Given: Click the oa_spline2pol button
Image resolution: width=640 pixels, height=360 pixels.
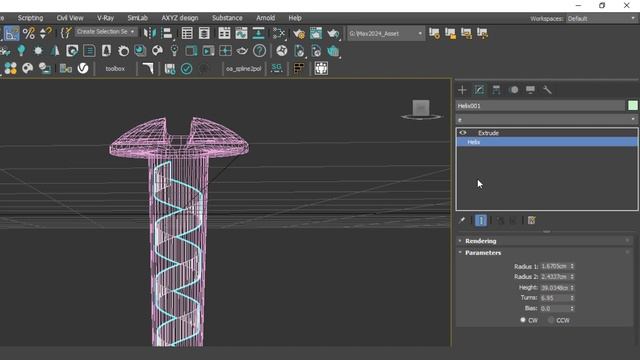Looking at the screenshot, I should click(243, 69).
